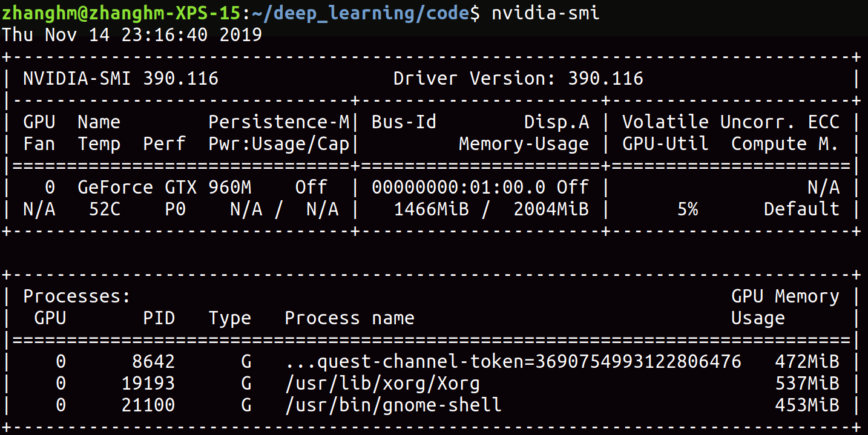This screenshot has width=868, height=435.
Task: Click the Persistence-M column header
Action: (x=279, y=122)
